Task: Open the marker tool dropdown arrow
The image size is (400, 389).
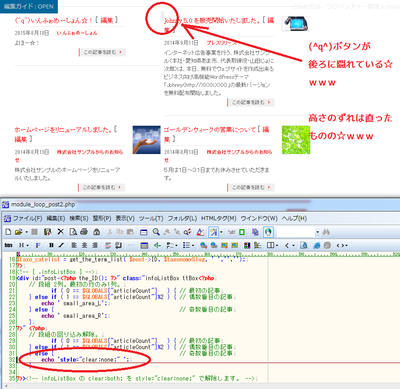Action: [x=221, y=232]
